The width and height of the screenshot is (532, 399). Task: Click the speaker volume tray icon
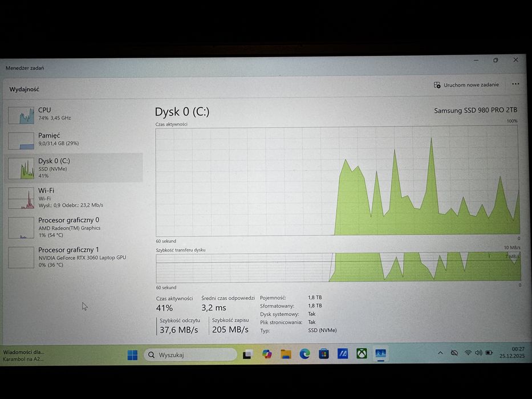478,353
